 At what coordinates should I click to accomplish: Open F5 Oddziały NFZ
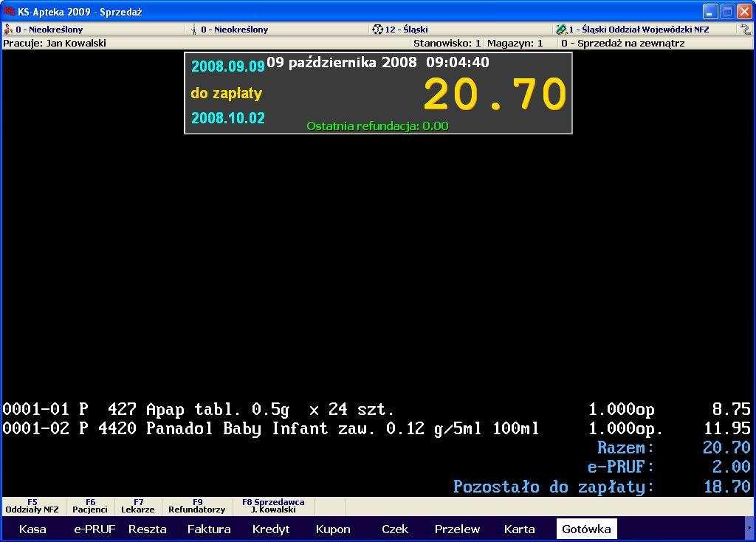(x=32, y=506)
